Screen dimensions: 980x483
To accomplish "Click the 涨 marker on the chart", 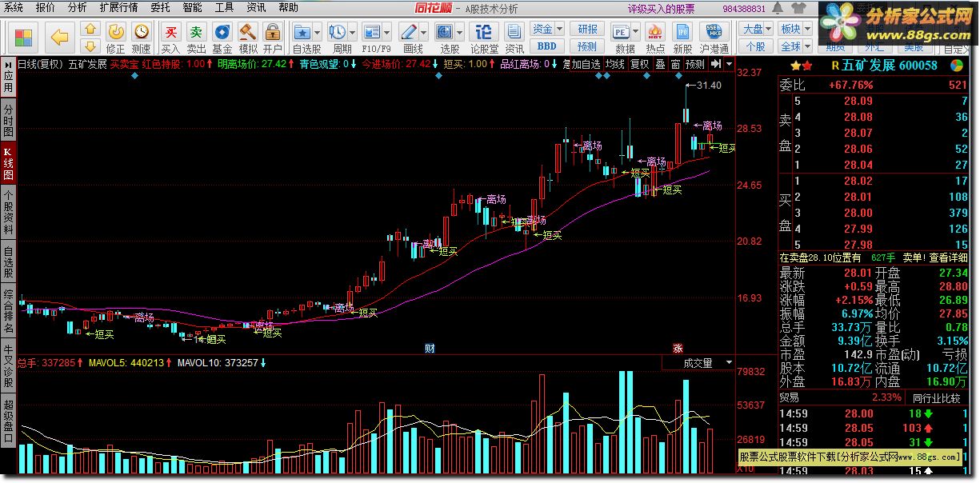I will 678,348.
